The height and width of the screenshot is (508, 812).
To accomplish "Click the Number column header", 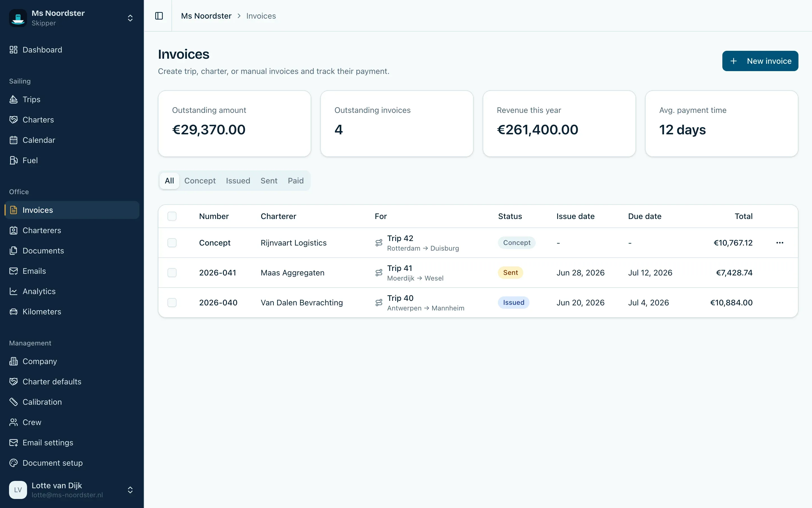I will pos(214,216).
